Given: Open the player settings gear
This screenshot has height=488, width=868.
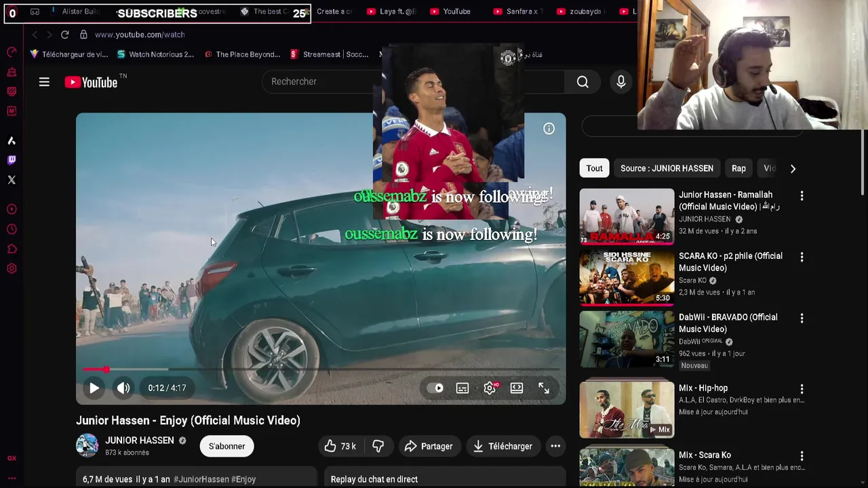Looking at the screenshot, I should coord(490,388).
